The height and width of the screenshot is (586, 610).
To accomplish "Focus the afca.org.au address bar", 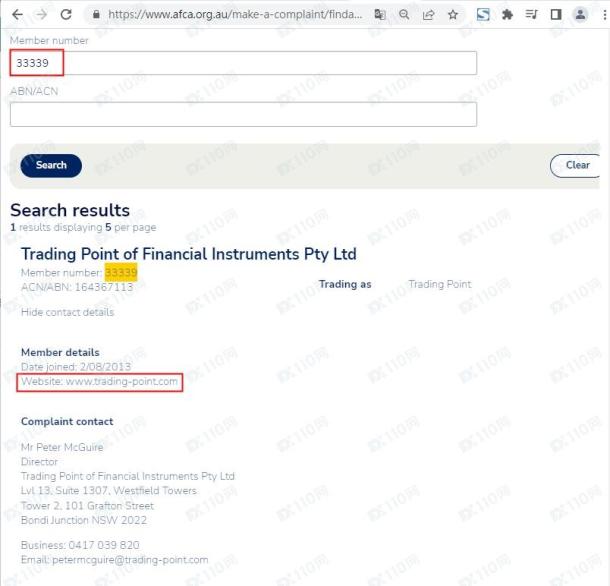I will pos(235,15).
